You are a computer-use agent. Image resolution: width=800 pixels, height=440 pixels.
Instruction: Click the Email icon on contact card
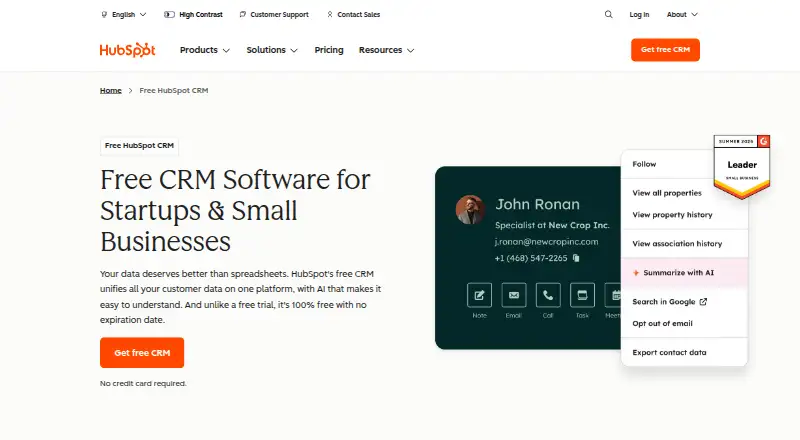tap(514, 295)
